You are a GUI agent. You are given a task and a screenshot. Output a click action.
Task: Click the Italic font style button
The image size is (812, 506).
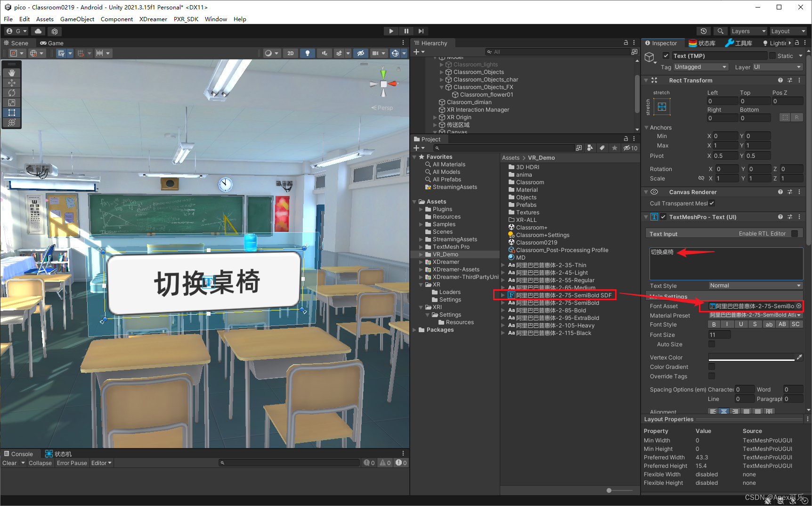[x=727, y=325]
